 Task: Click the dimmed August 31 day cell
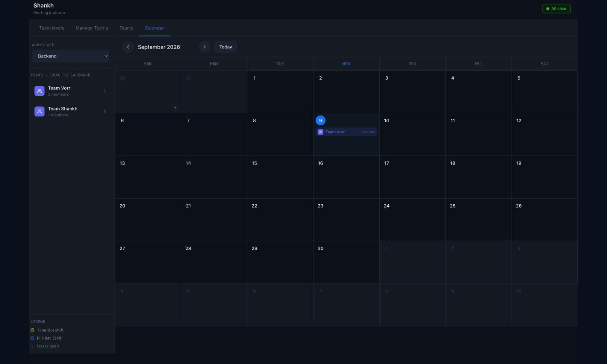pyautogui.click(x=214, y=92)
